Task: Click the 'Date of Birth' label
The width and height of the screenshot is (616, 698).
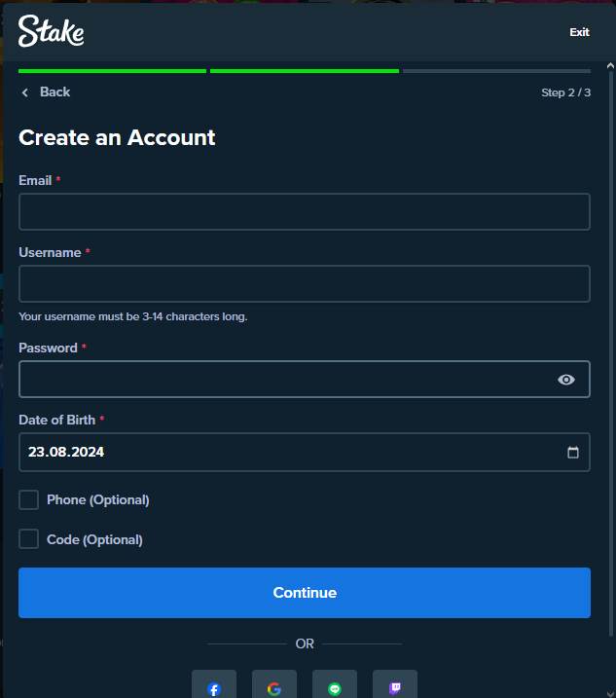Action: pos(57,420)
